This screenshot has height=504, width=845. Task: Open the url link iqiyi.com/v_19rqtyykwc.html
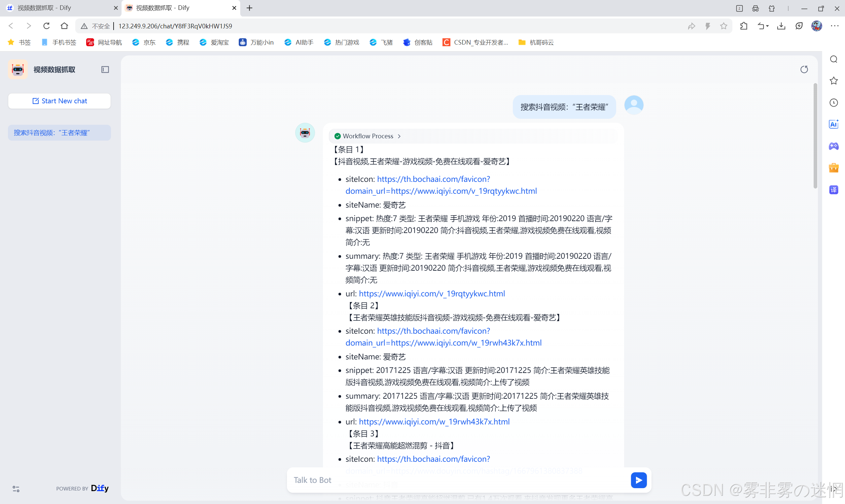coord(432,293)
